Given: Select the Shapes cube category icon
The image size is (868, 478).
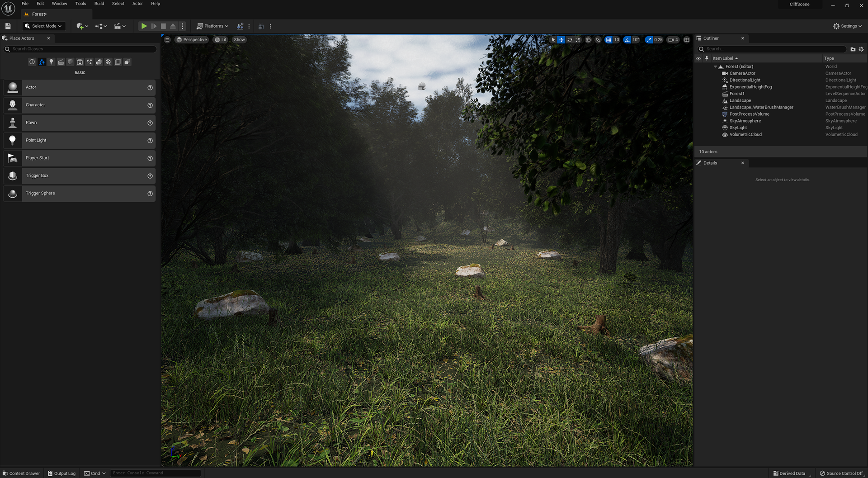Looking at the screenshot, I should pos(70,62).
